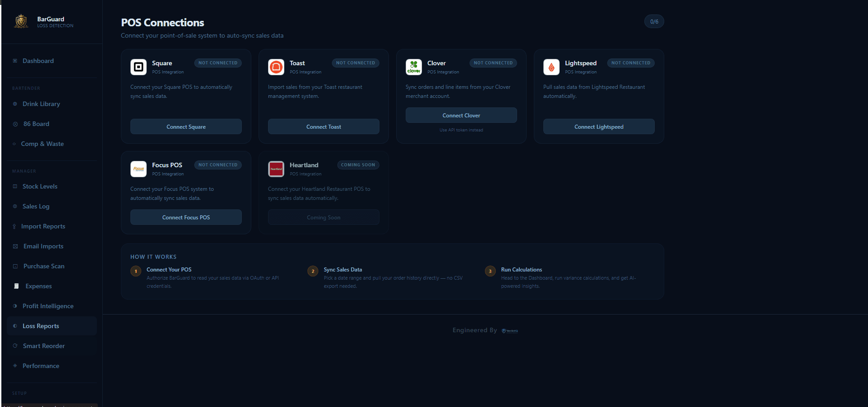The height and width of the screenshot is (407, 868).
Task: Go to Purchase Scan
Action: pyautogui.click(x=52, y=266)
